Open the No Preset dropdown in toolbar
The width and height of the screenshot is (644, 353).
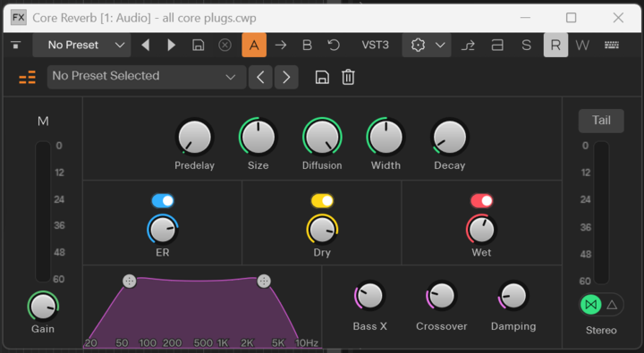click(x=81, y=45)
